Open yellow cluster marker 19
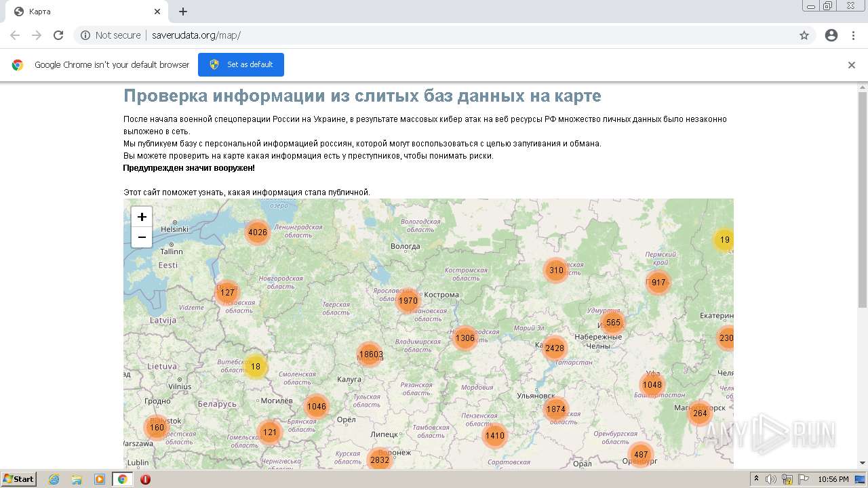868x488 pixels. point(724,240)
